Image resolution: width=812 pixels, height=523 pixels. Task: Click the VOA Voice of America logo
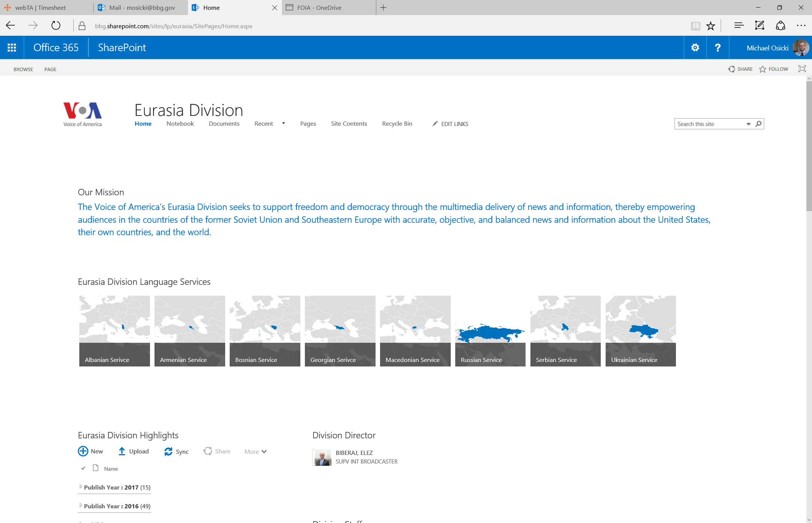(82, 114)
